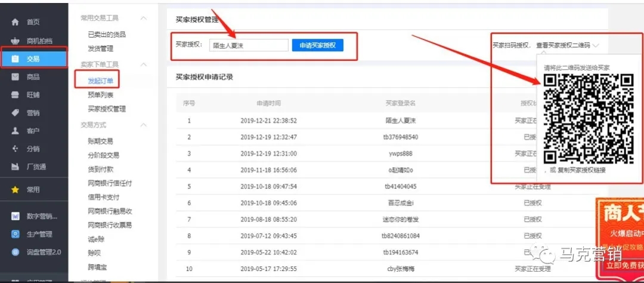644x283 pixels.
Task: Click the 营销 tag icon
Action: [16, 113]
